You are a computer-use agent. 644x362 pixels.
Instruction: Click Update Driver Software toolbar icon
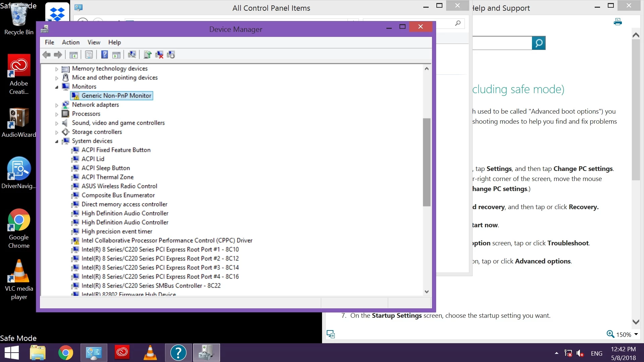[147, 55]
